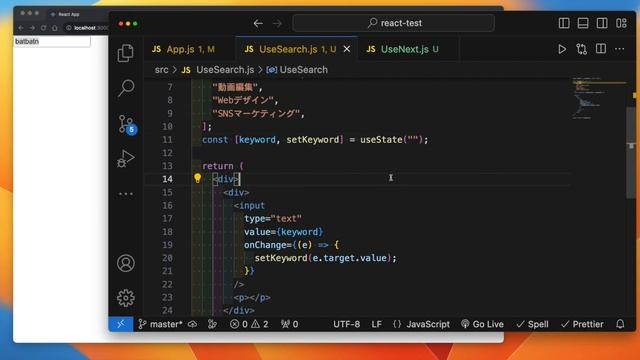Screen dimensions: 640x360
Task: Click the text input in browser page
Action: click(52, 41)
